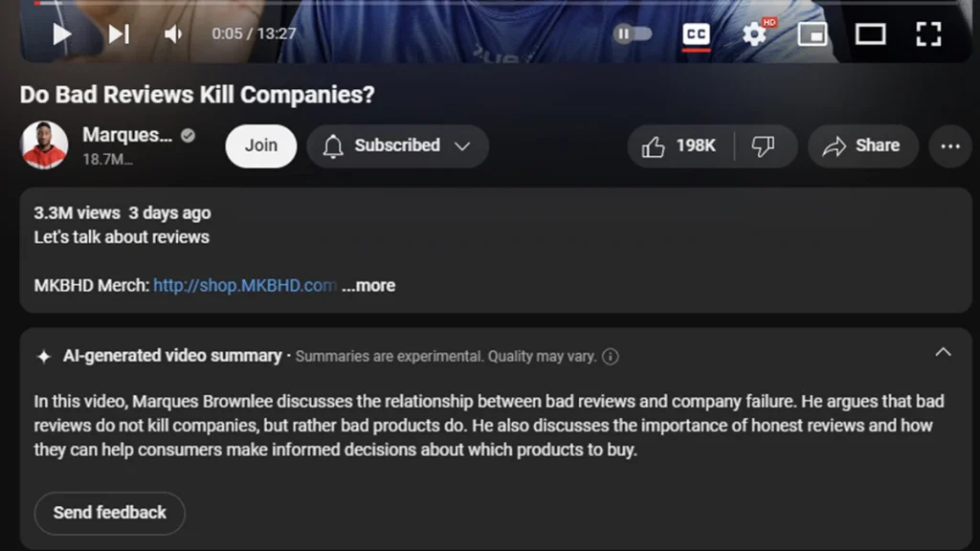Open more actions three-dot menu
Viewport: 980px width, 551px height.
pyautogui.click(x=950, y=146)
